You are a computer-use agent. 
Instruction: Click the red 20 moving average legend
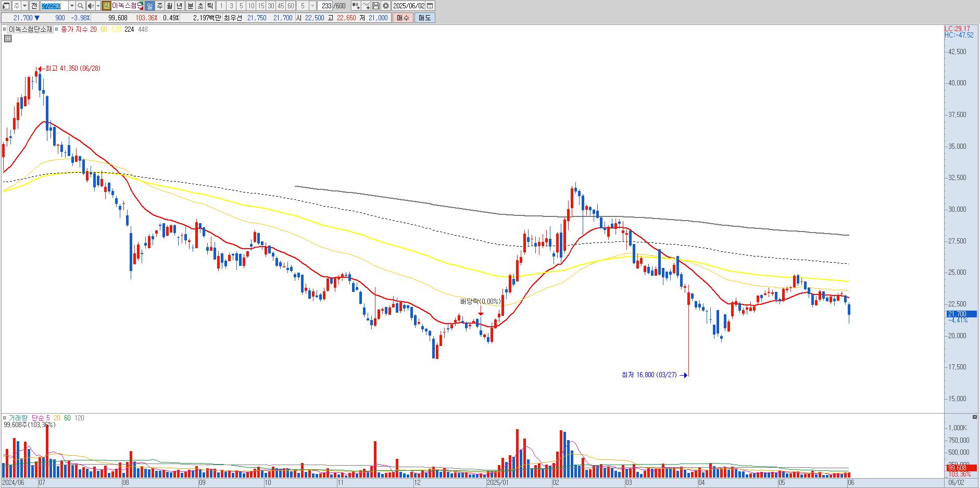93,29
